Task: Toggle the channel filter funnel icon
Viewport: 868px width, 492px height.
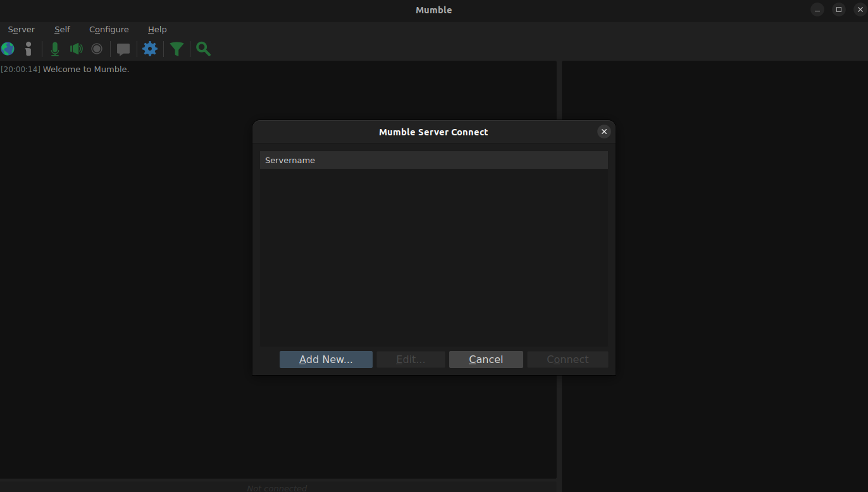Action: (x=177, y=49)
